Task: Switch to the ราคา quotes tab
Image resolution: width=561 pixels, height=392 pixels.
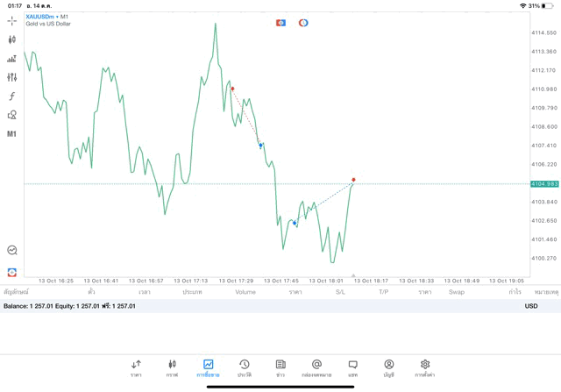Action: pos(136,367)
